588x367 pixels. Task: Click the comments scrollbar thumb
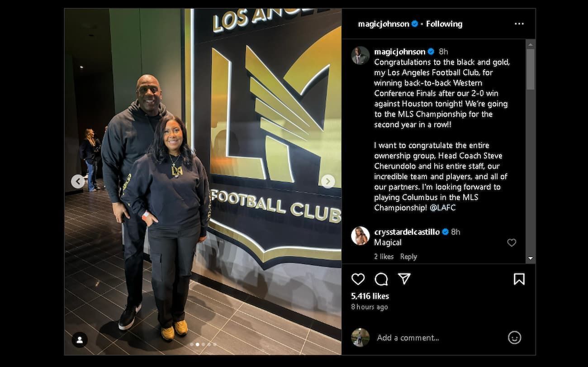pos(530,69)
